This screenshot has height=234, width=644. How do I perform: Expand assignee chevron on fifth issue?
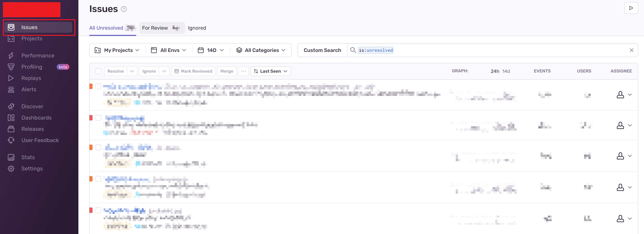click(x=630, y=219)
